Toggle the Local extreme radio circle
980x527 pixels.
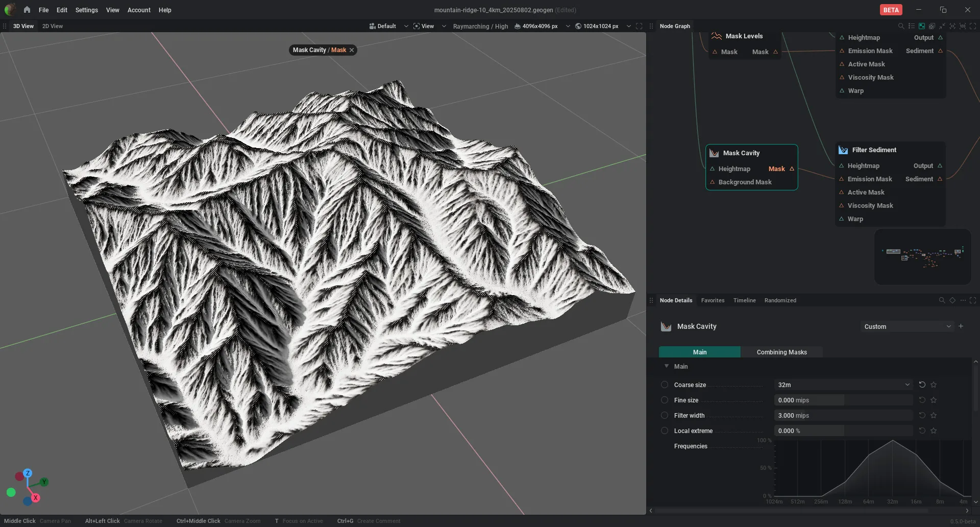(665, 430)
